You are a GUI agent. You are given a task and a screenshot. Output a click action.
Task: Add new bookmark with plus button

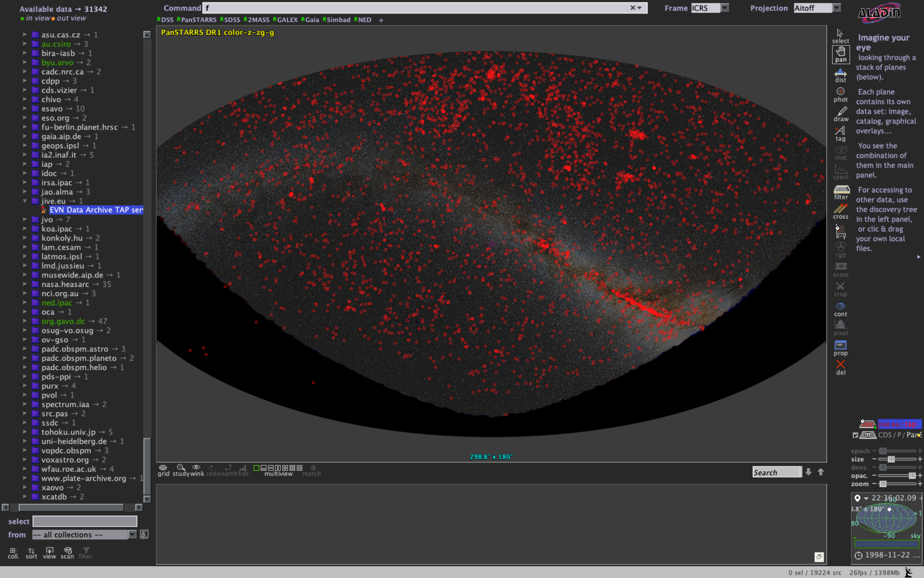click(381, 20)
